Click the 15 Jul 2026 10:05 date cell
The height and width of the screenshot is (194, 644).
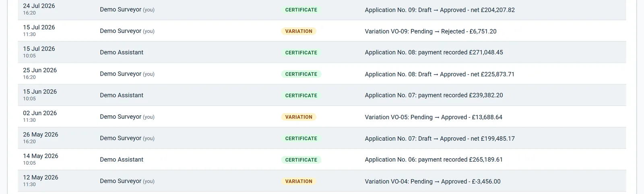[39, 52]
